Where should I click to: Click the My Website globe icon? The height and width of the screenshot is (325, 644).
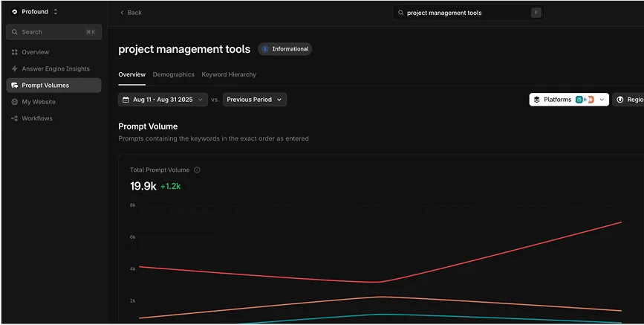click(15, 102)
